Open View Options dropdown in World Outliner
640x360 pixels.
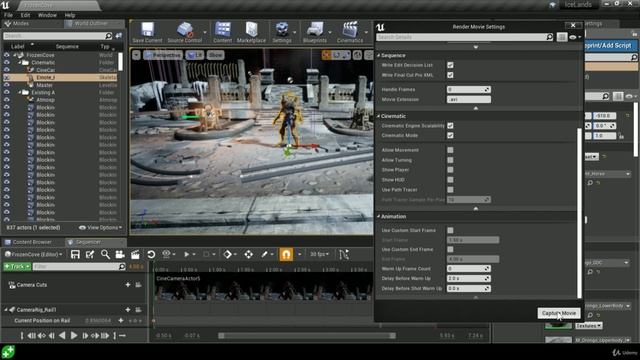pos(100,228)
